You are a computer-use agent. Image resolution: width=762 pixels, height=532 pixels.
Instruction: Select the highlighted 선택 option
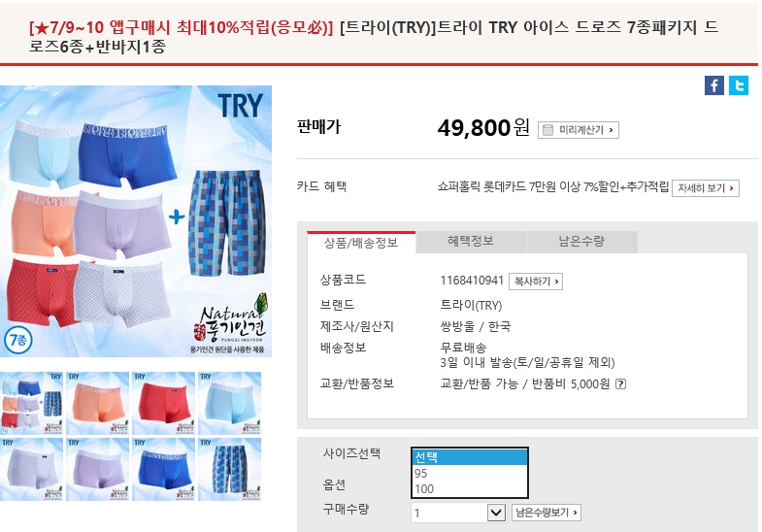(x=470, y=457)
